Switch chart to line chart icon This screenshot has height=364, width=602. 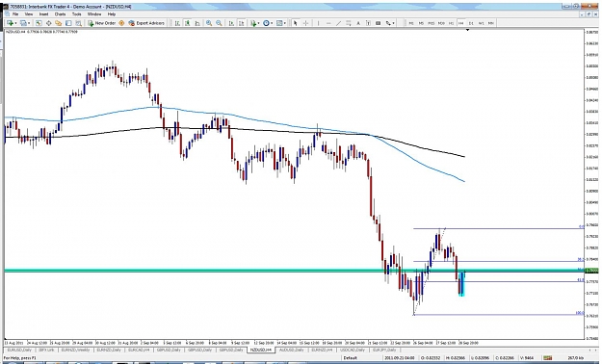tap(197, 23)
